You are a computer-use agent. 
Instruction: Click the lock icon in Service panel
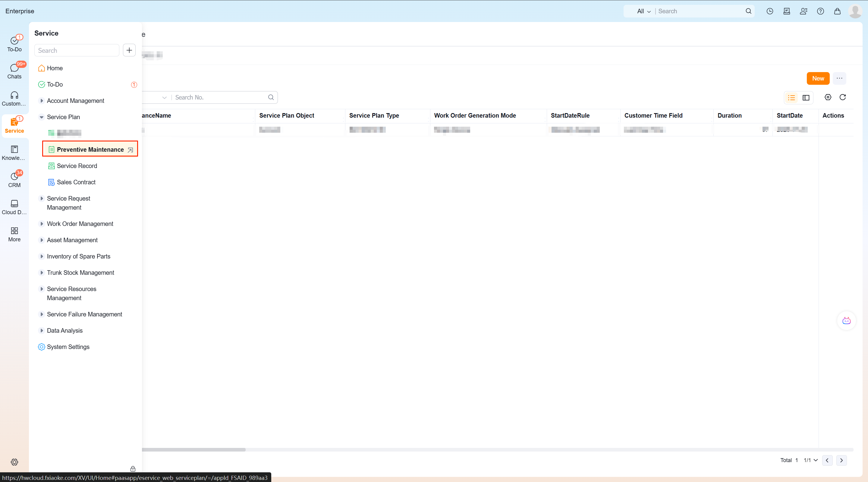pos(133,468)
